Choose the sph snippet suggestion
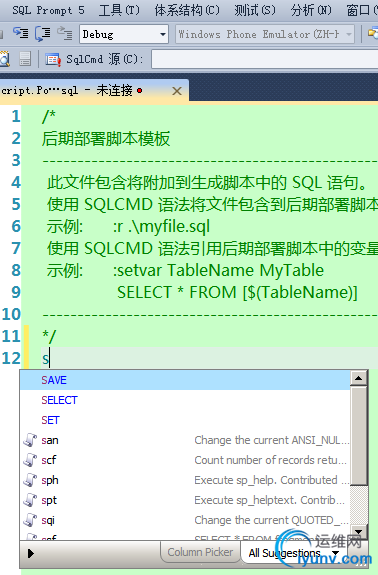378x575 pixels. [x=185, y=480]
